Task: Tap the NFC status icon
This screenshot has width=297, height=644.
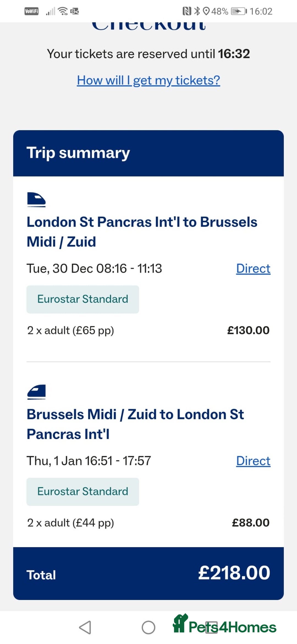Action: 187,11
